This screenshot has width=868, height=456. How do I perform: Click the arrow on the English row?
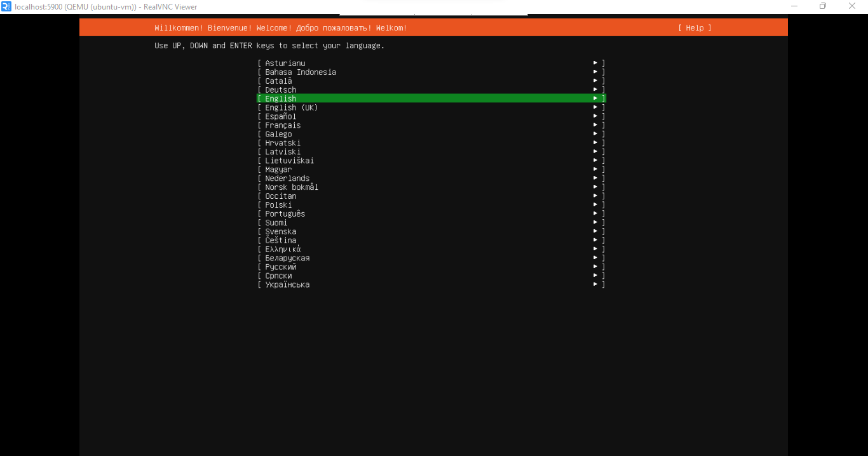tap(595, 98)
